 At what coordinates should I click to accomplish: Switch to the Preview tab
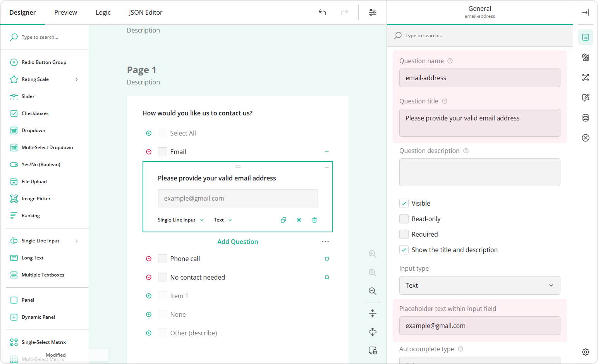pyautogui.click(x=65, y=12)
